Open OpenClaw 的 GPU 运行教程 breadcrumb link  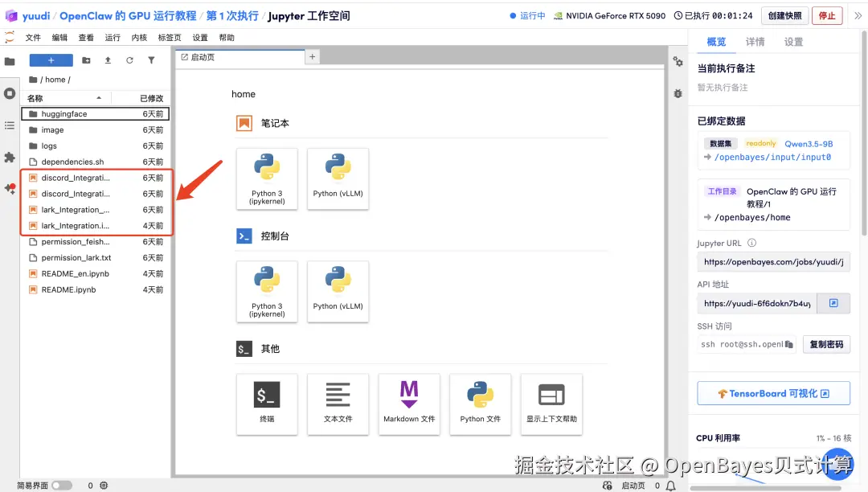(x=128, y=16)
